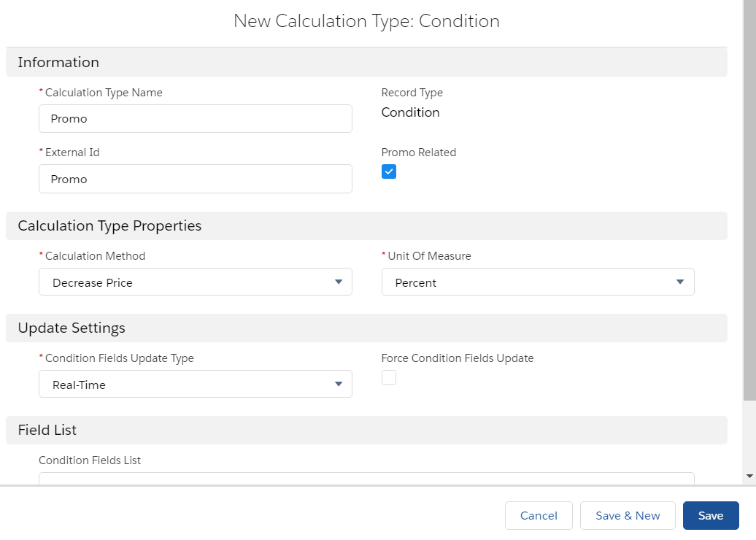Click the Unit Of Measure dropdown arrow
This screenshot has height=540, width=756.
tap(679, 282)
